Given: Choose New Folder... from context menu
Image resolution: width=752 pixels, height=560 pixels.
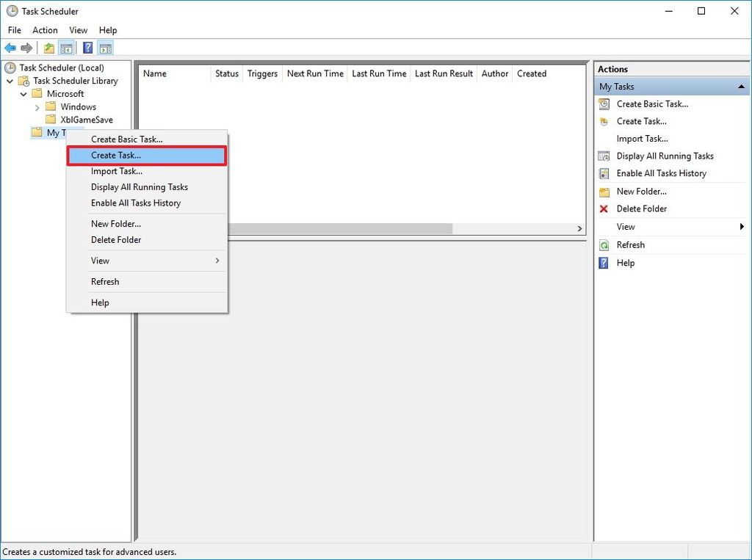Looking at the screenshot, I should click(146, 224).
